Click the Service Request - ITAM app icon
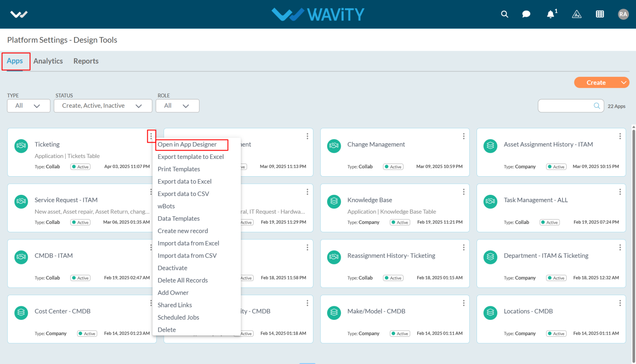 point(21,201)
